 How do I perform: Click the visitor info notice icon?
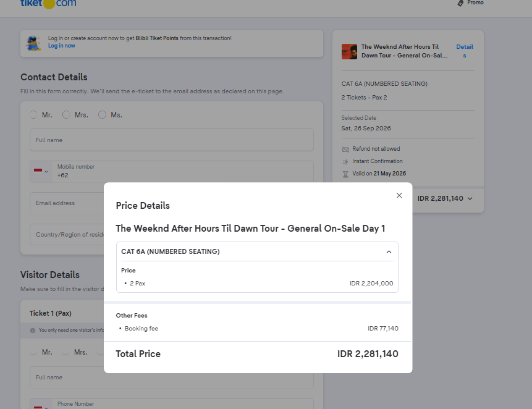(x=33, y=331)
